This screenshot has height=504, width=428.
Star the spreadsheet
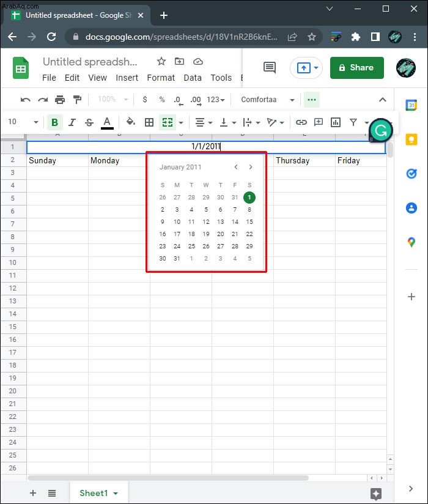[x=161, y=61]
